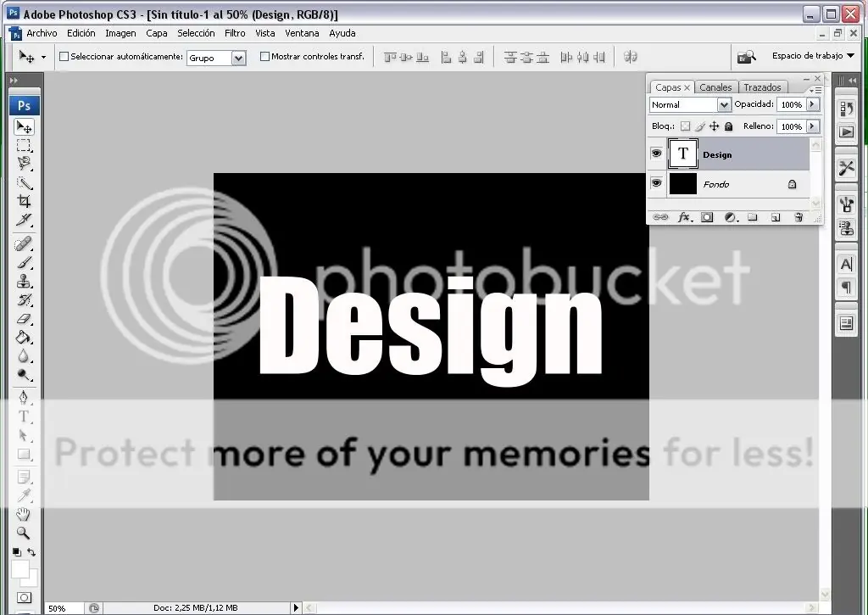This screenshot has height=615, width=868.
Task: Open Adobe Bridge from options bar
Action: point(746,57)
